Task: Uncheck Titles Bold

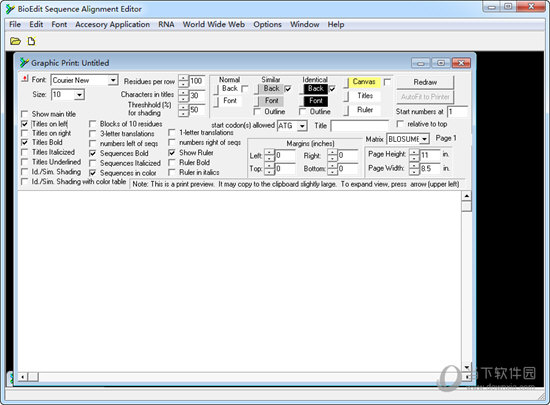Action: click(25, 142)
